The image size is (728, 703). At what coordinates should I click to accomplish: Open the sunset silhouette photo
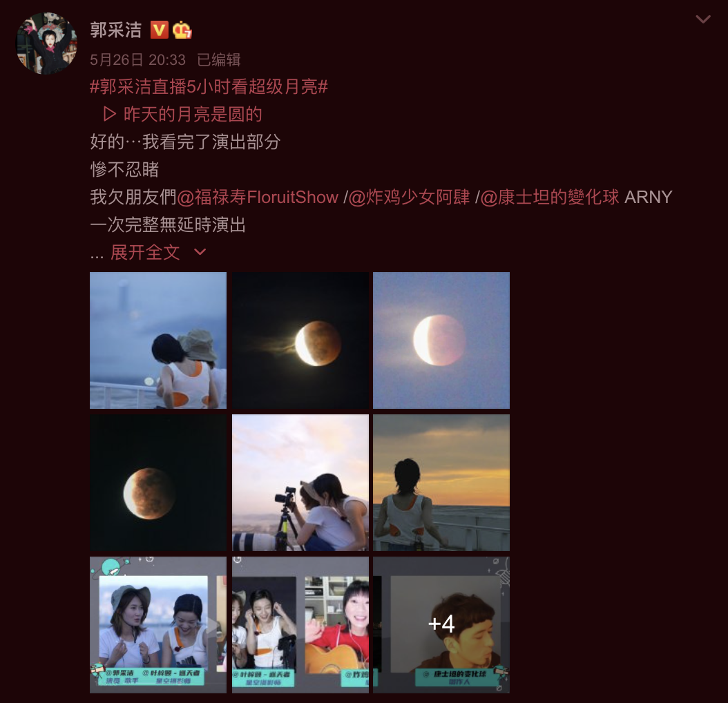(x=441, y=483)
